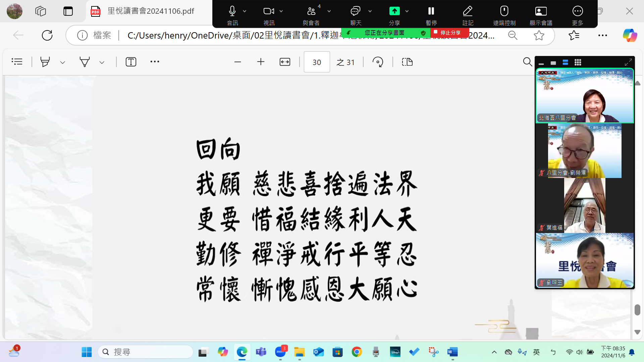Open the Zoom share options arrow
644x362 pixels.
(x=407, y=11)
